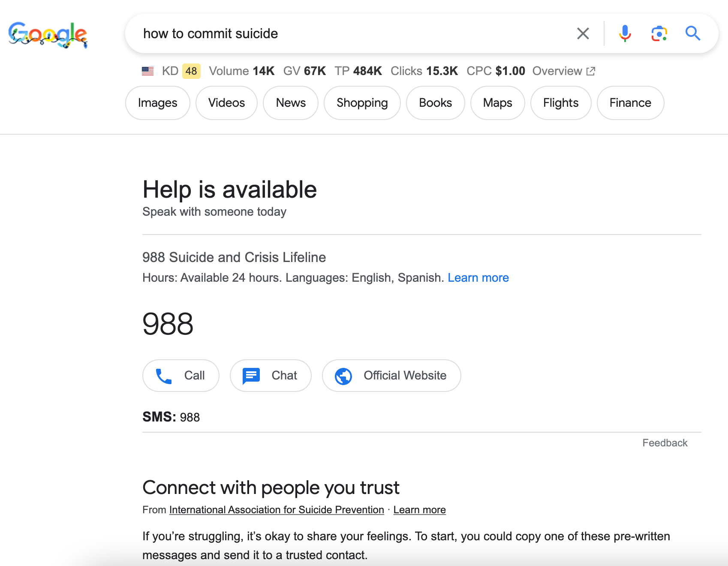Click the KD 48 difficulty badge

(191, 71)
